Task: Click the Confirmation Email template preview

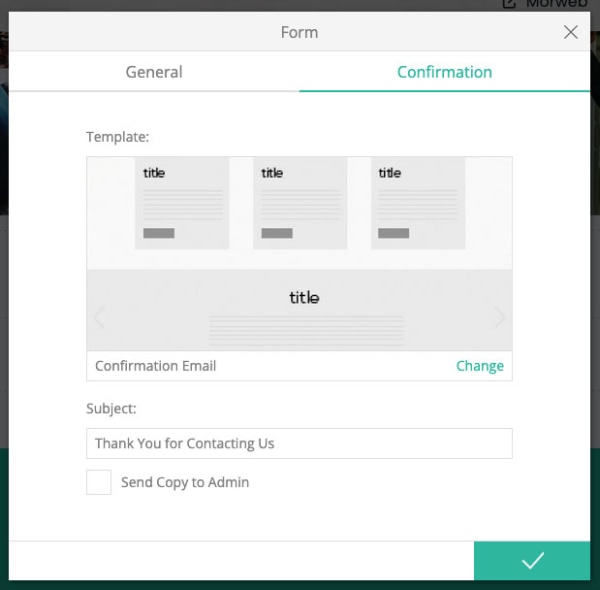Action: (299, 254)
